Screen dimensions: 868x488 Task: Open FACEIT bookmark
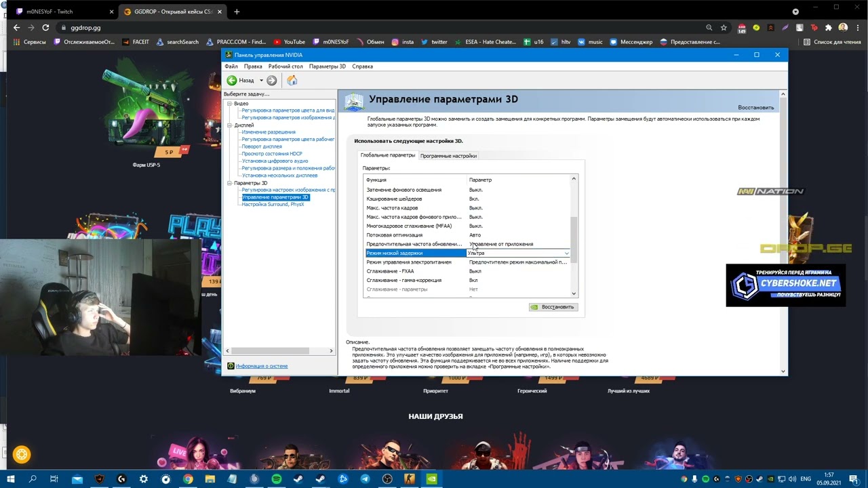click(x=136, y=42)
